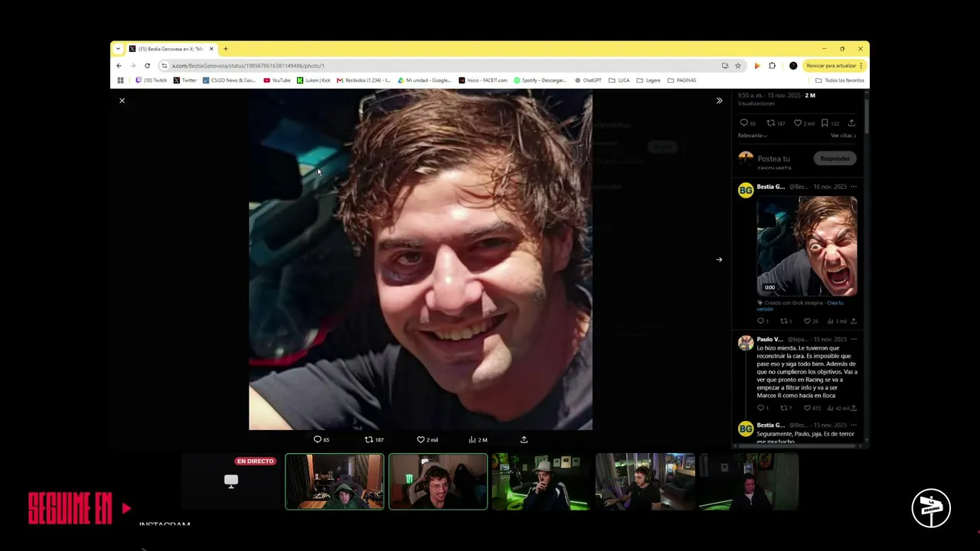View analytics icon below the photo
The height and width of the screenshot is (551, 980).
pyautogui.click(x=472, y=439)
